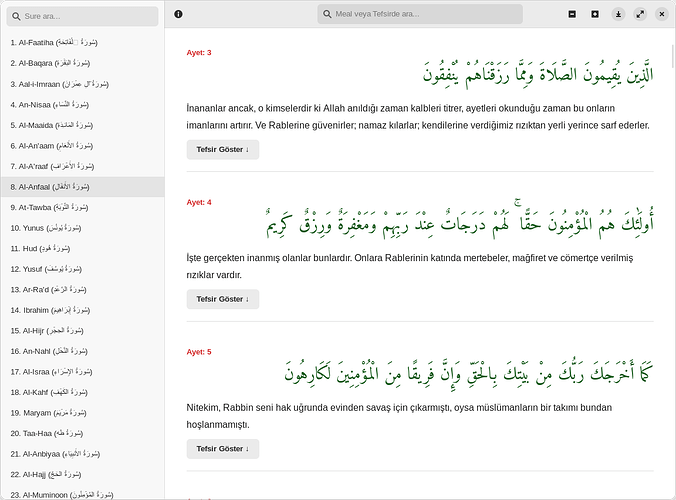Click the info icon in the header

click(x=178, y=14)
